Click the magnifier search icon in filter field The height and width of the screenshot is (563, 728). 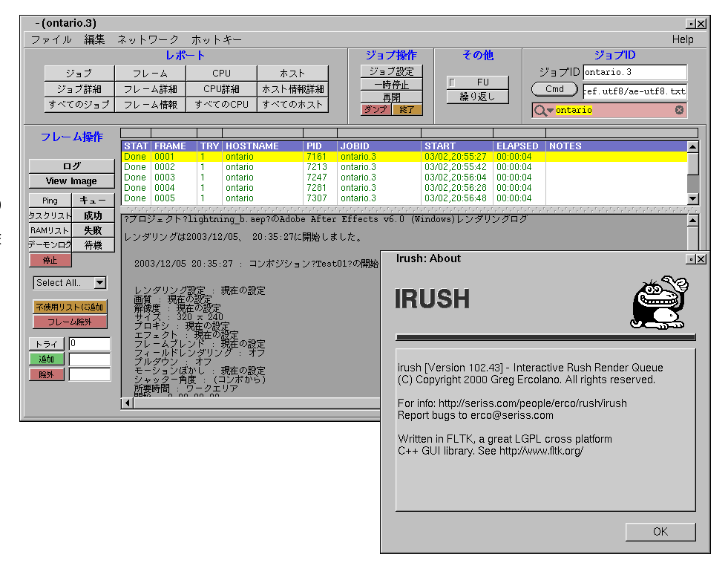[540, 111]
